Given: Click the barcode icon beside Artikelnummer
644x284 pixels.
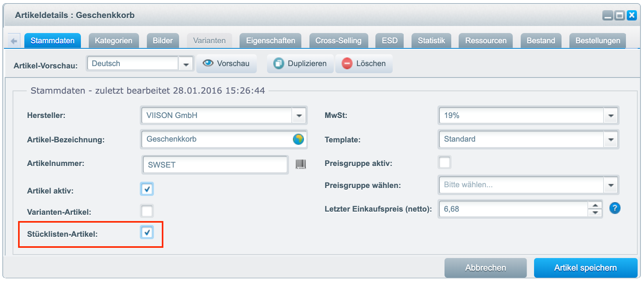Looking at the screenshot, I should [x=300, y=164].
